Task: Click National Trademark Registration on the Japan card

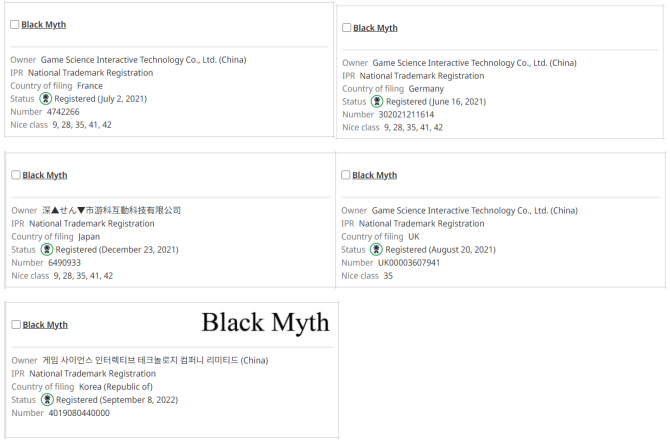Action: [92, 224]
